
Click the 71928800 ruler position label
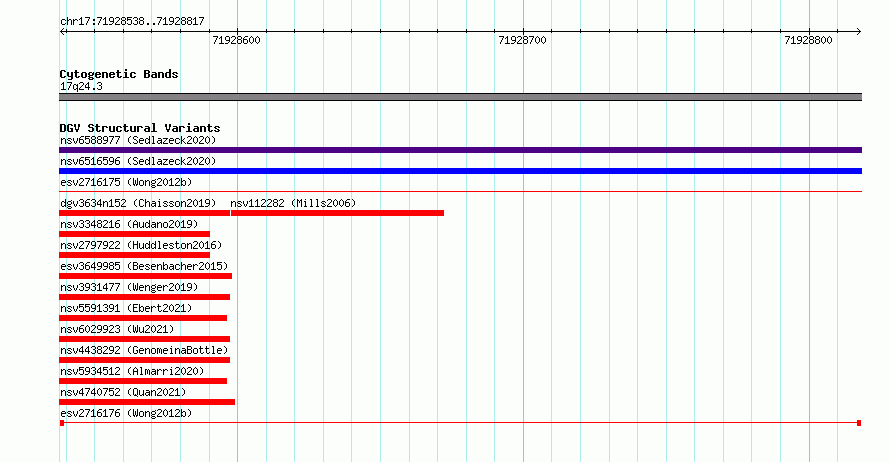pos(808,40)
